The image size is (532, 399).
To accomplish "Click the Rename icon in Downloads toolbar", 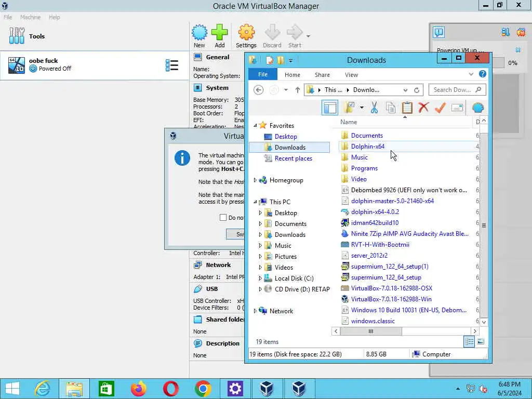I will [457, 108].
